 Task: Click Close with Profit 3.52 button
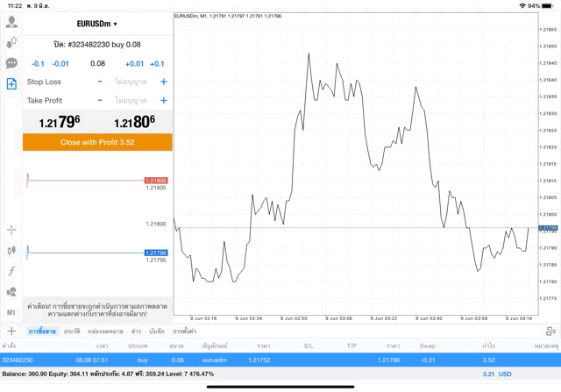click(x=97, y=142)
